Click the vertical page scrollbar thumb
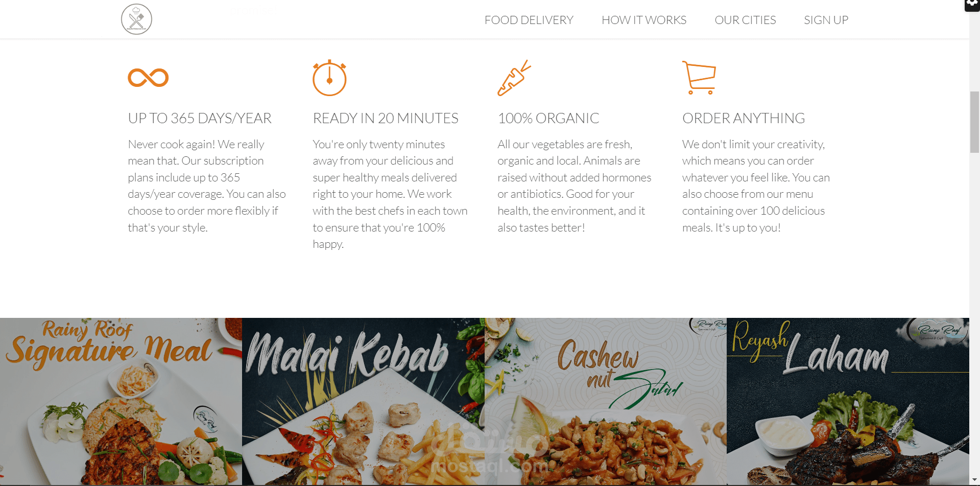Viewport: 980px width, 486px height. click(x=974, y=122)
